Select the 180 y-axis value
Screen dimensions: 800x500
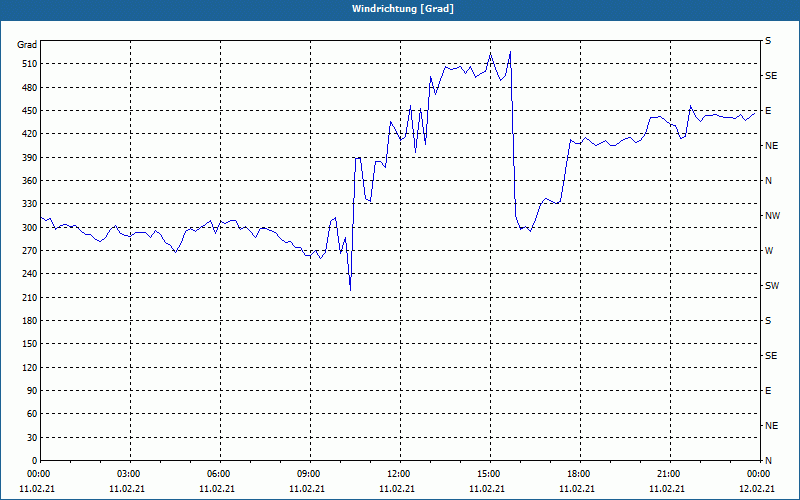click(x=30, y=321)
